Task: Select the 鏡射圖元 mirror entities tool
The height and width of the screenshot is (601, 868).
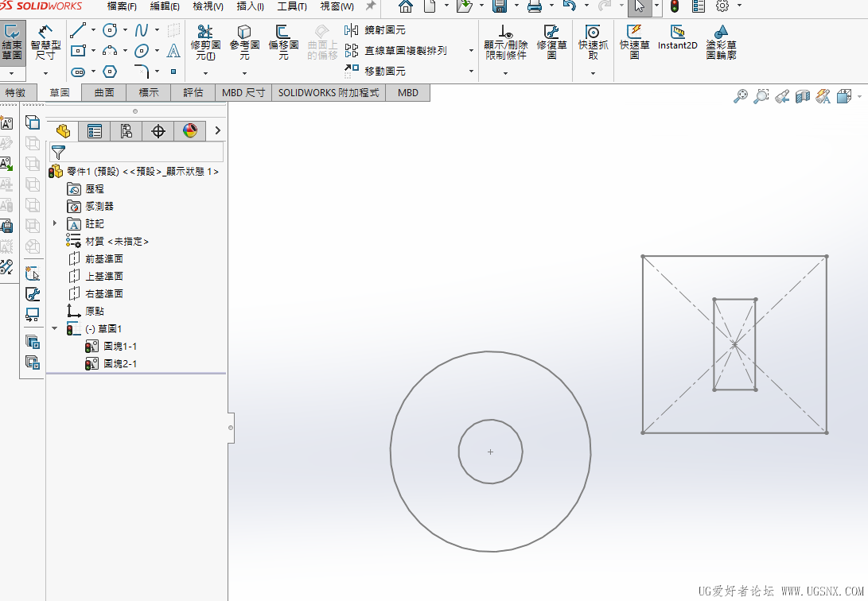Action: coord(377,30)
